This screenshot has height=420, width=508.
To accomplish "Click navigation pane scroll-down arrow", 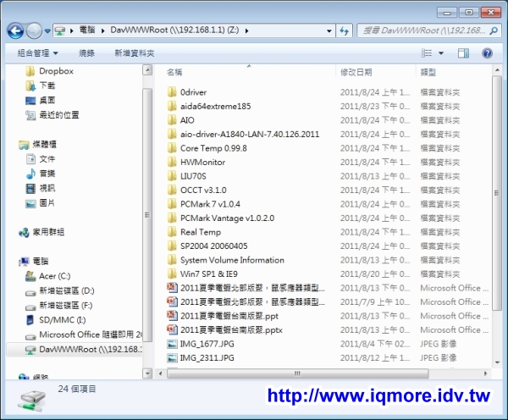I will [x=147, y=373].
